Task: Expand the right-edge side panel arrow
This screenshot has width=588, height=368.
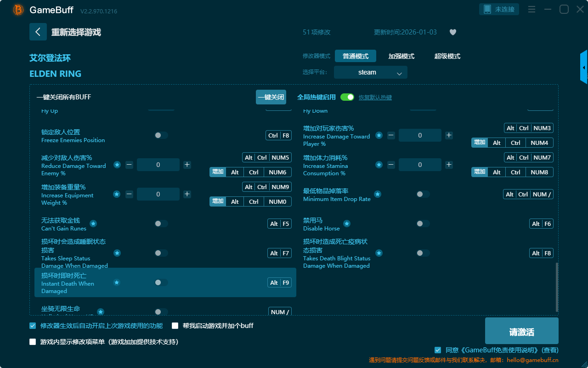Action: point(584,68)
